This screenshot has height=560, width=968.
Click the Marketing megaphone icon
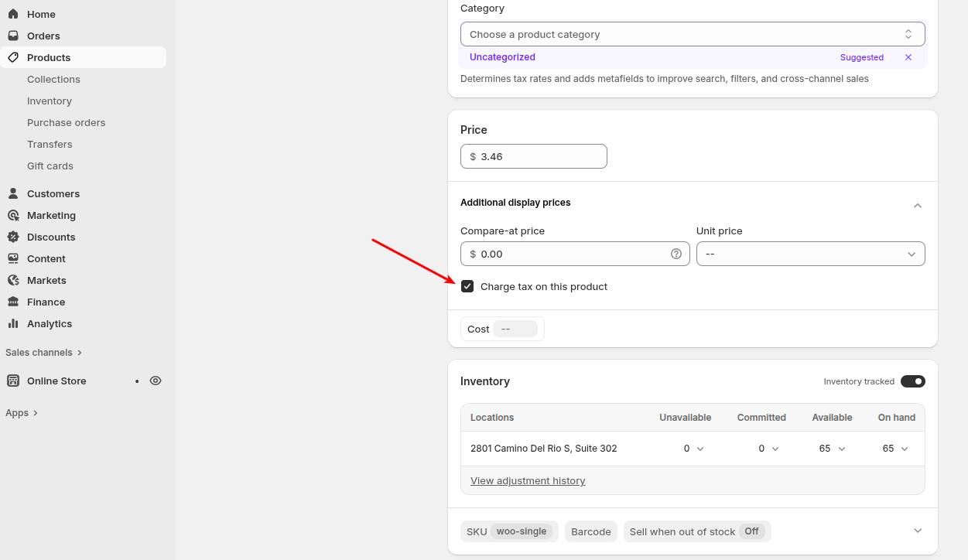[x=12, y=215]
